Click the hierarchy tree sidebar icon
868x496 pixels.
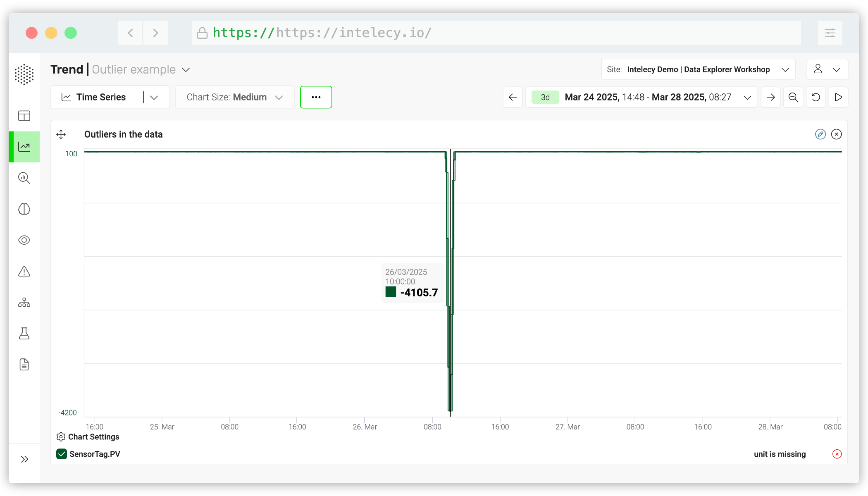tap(24, 303)
